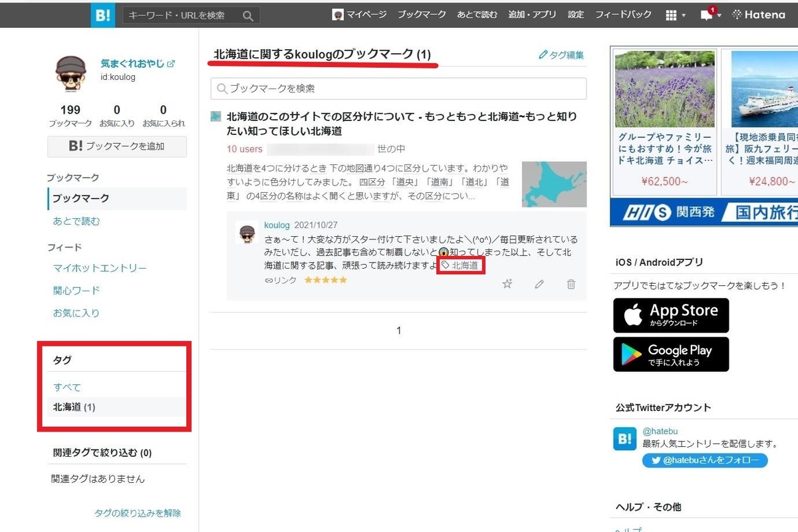
Task: Select あとで読む in the top navigation
Action: tap(477, 15)
